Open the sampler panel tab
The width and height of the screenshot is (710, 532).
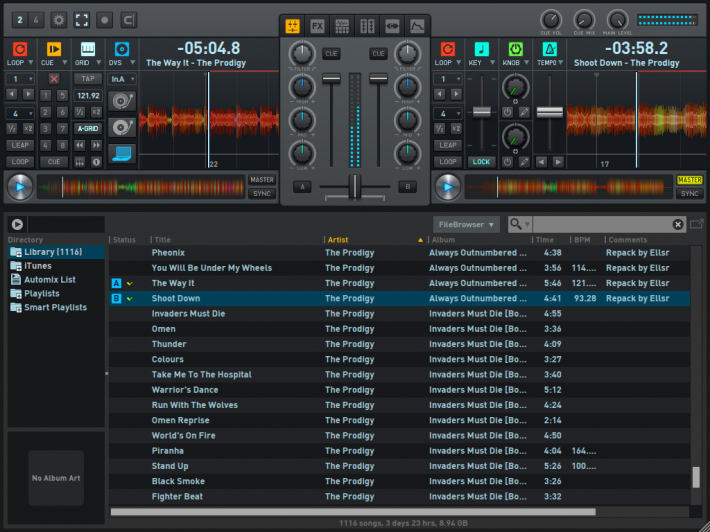tap(342, 26)
